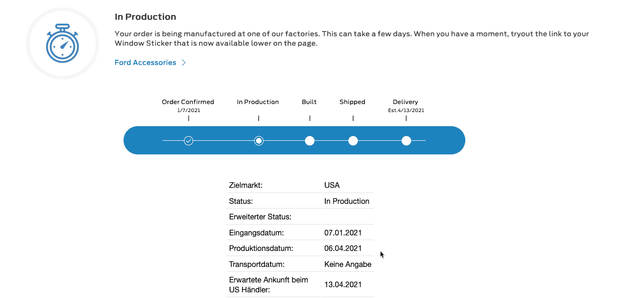
Task: Click the Delivery progress dot
Action: 406,140
